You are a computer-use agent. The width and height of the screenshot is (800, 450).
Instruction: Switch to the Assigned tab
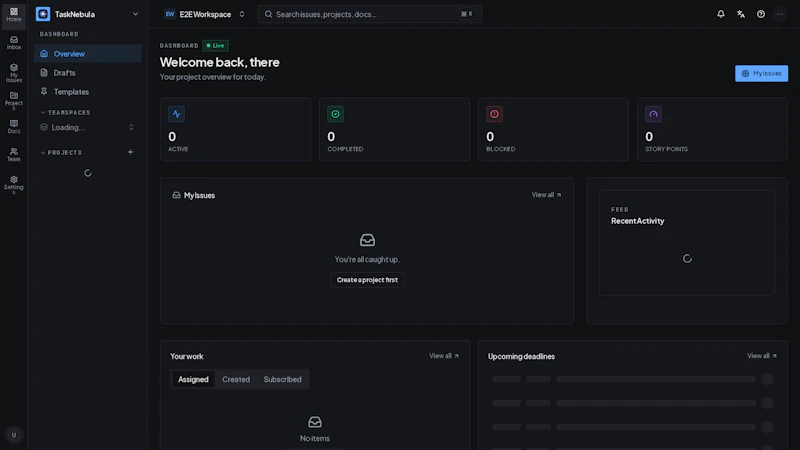[x=193, y=379]
